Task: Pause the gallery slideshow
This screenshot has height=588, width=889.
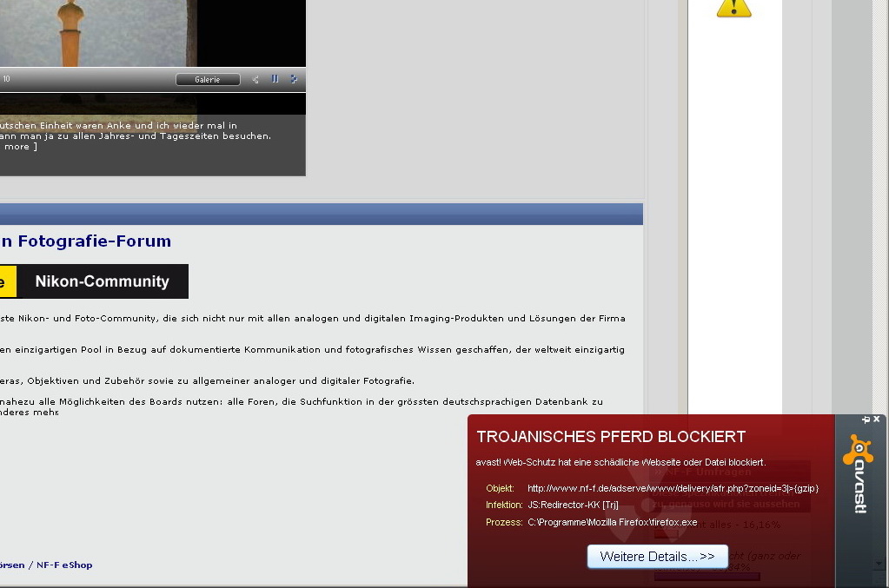Action: (275, 79)
